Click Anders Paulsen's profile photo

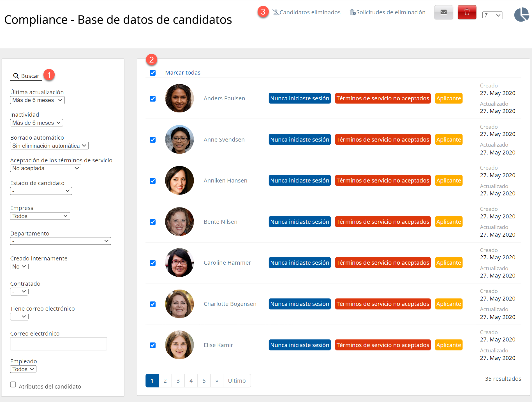point(179,98)
